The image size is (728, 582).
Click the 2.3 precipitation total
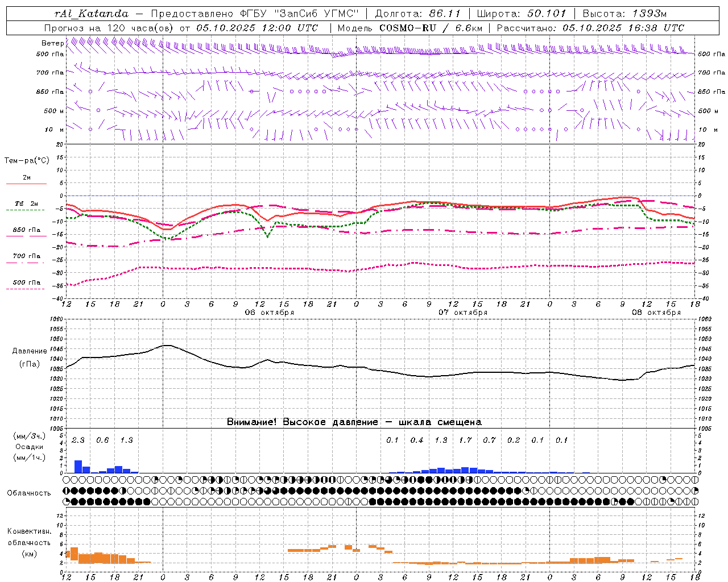78,440
